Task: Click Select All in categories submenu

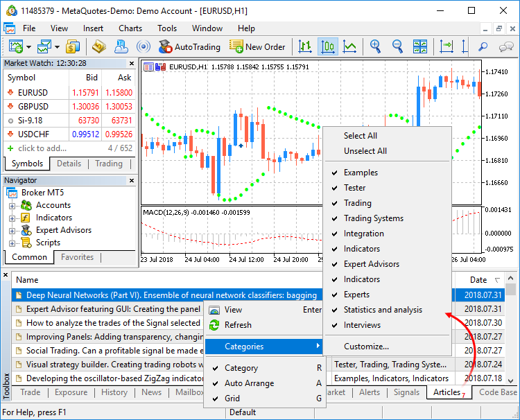Action: click(x=361, y=136)
